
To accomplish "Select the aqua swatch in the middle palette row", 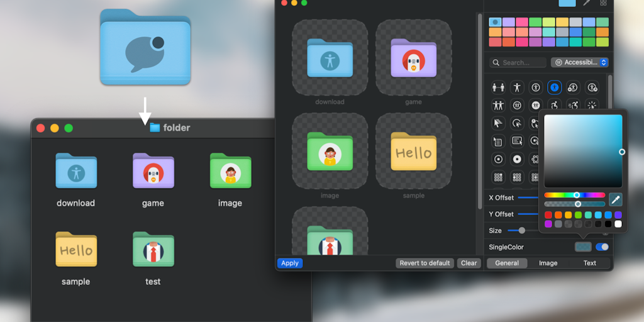I will coord(548,32).
